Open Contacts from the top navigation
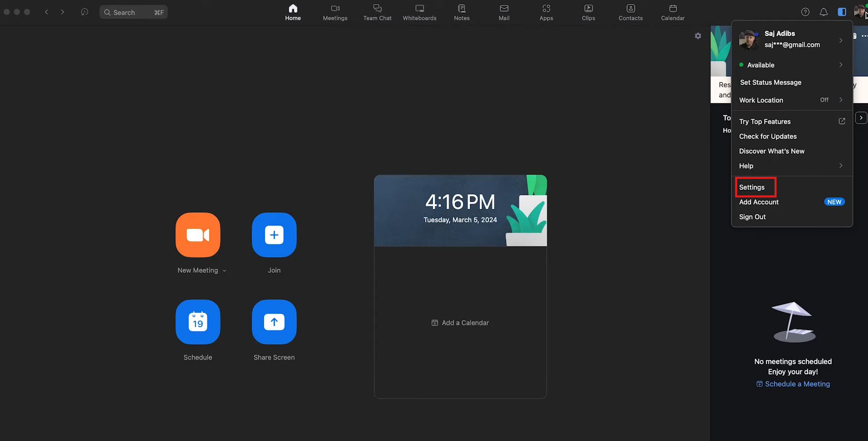Viewport: 868px width, 441px height. coord(631,12)
